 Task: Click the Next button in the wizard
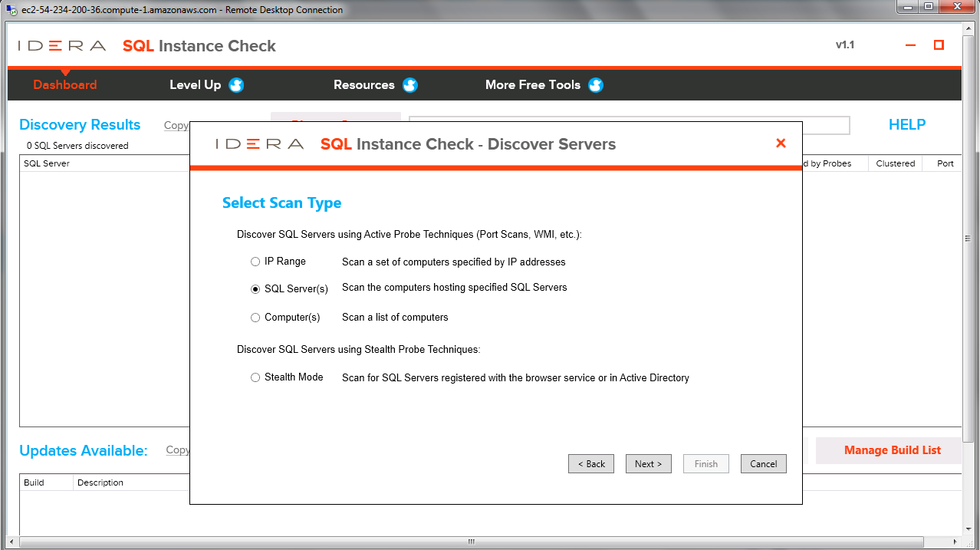pyautogui.click(x=648, y=463)
